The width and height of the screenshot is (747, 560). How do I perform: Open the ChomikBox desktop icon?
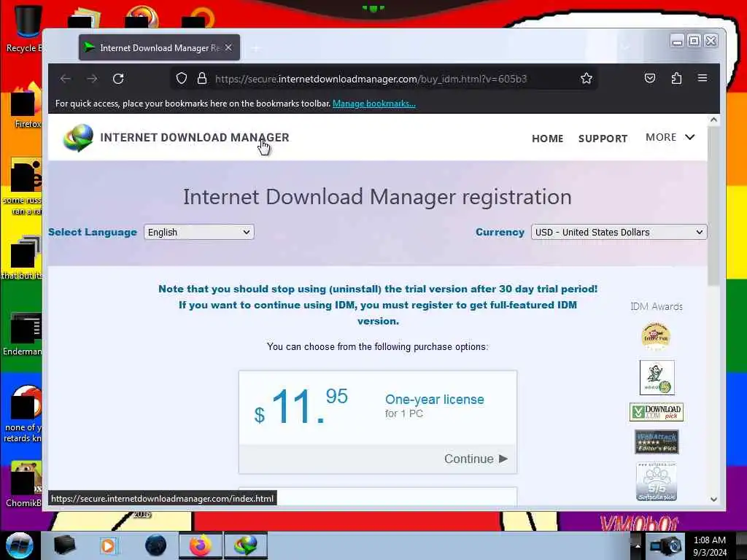[x=23, y=484]
